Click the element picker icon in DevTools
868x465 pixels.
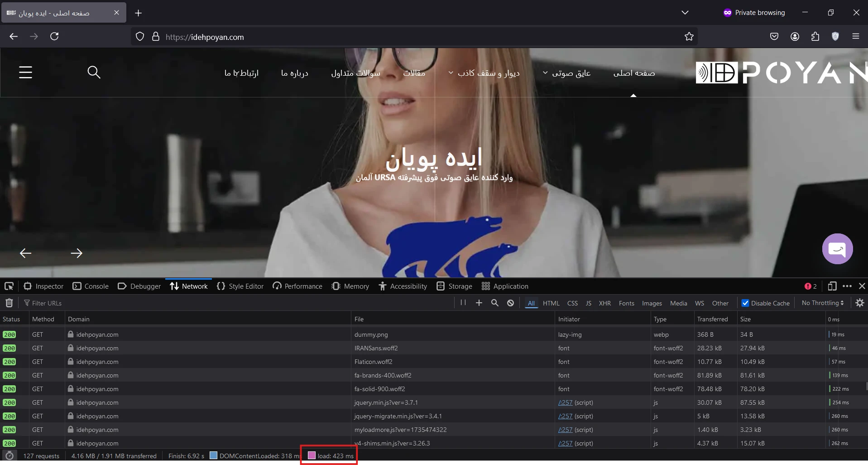click(x=9, y=286)
